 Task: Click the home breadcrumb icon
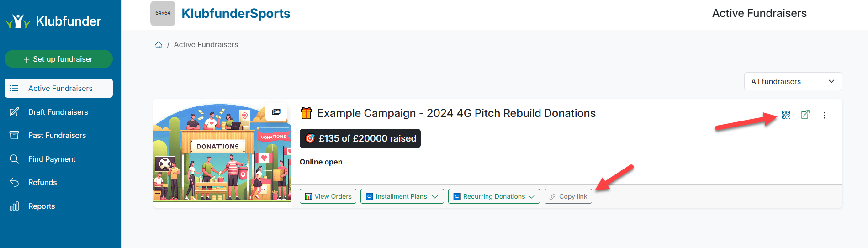tap(159, 45)
